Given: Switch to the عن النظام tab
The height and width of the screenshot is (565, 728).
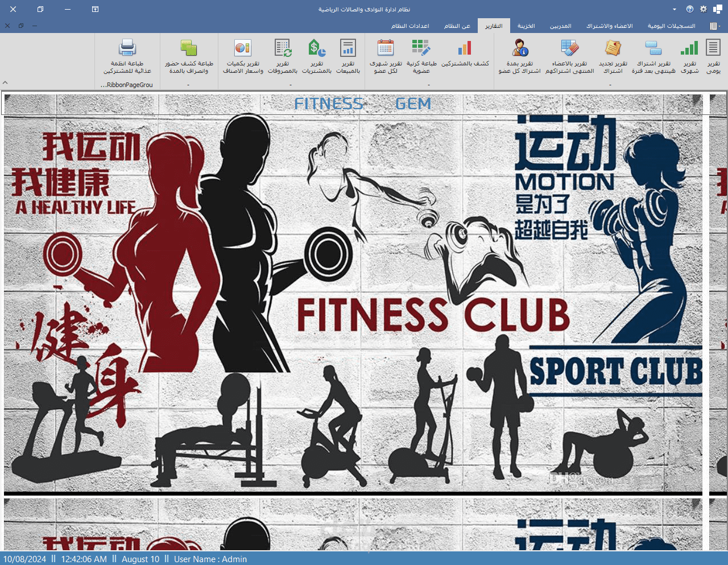Looking at the screenshot, I should 457,26.
